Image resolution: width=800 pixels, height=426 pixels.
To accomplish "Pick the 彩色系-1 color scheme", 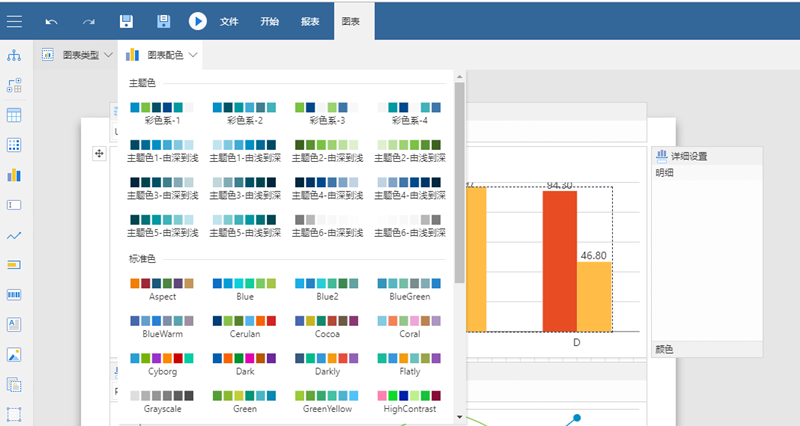I will pyautogui.click(x=162, y=112).
